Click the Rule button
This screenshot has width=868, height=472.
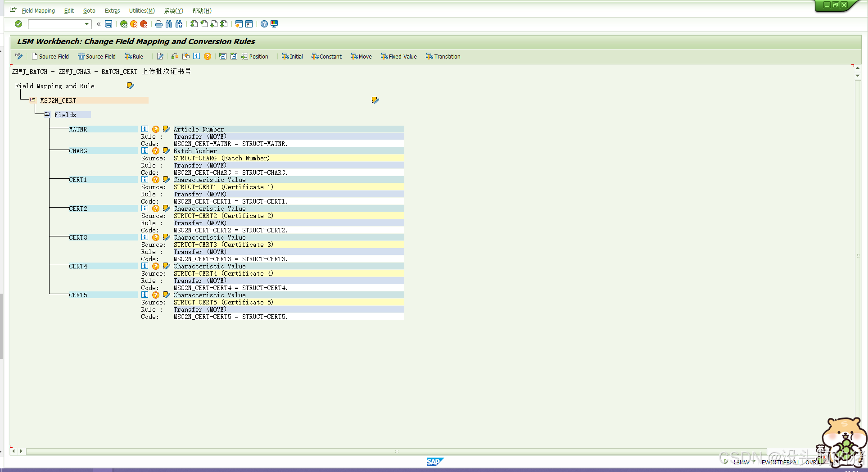[134, 56]
